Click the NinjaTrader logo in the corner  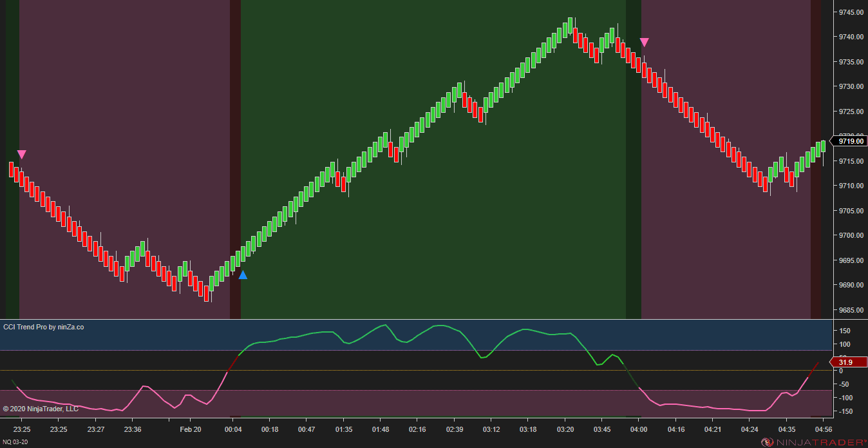point(814,442)
